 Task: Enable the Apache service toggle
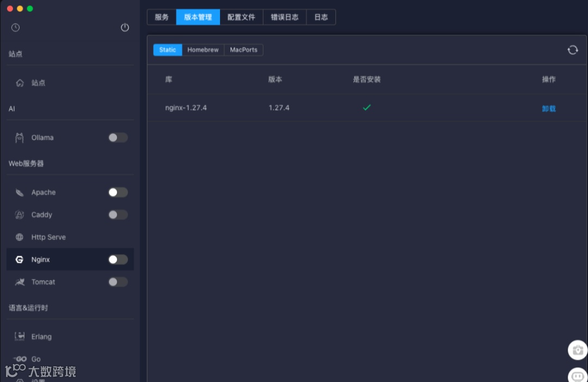point(118,192)
